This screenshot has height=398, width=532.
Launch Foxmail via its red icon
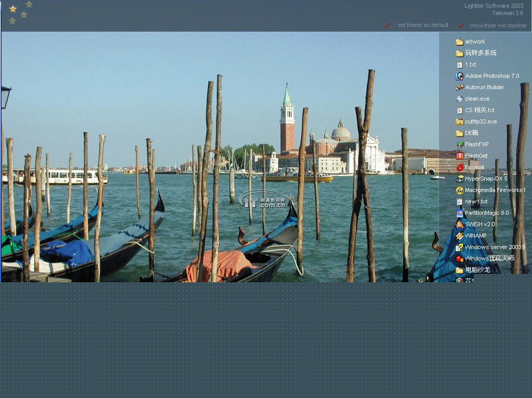(x=459, y=168)
